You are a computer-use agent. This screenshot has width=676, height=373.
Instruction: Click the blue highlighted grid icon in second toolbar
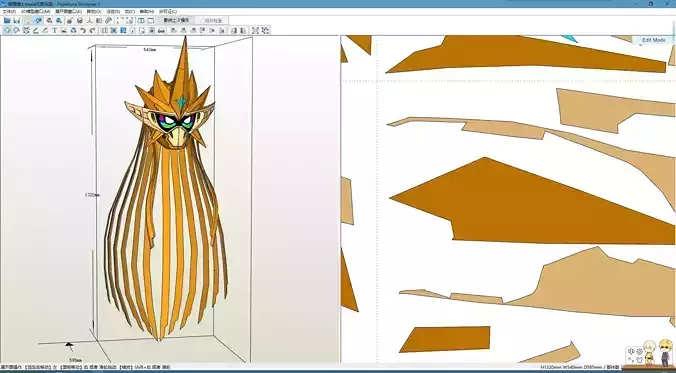pos(123,31)
